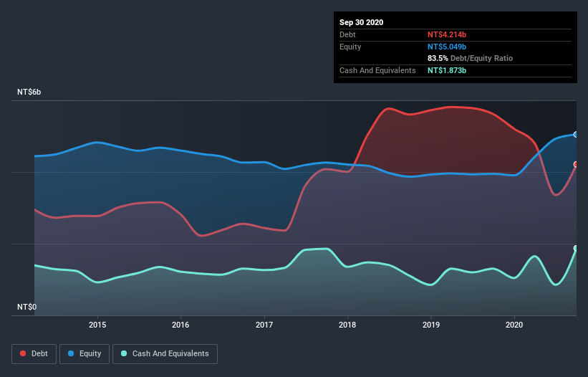Click the 2018 x-axis label
Screen dimensions: 588x377
coord(347,325)
